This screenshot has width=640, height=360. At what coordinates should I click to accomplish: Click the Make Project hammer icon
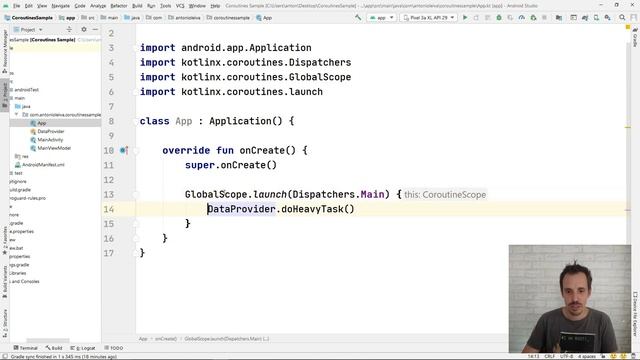coord(358,18)
